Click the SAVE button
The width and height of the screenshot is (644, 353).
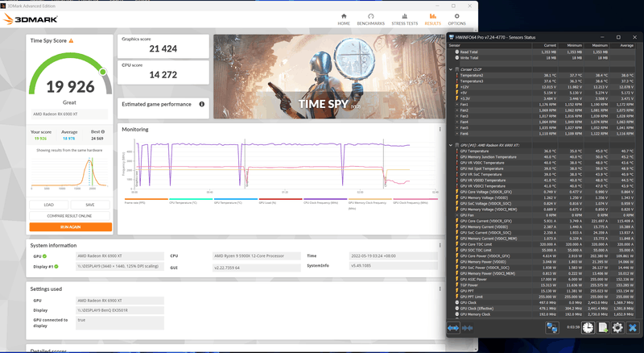pos(90,205)
